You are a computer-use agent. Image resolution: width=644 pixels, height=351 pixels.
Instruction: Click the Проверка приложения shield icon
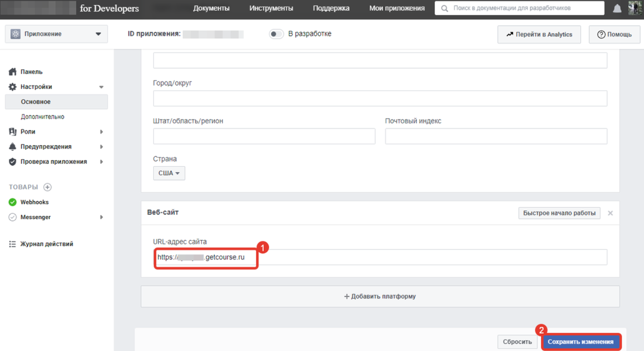13,162
